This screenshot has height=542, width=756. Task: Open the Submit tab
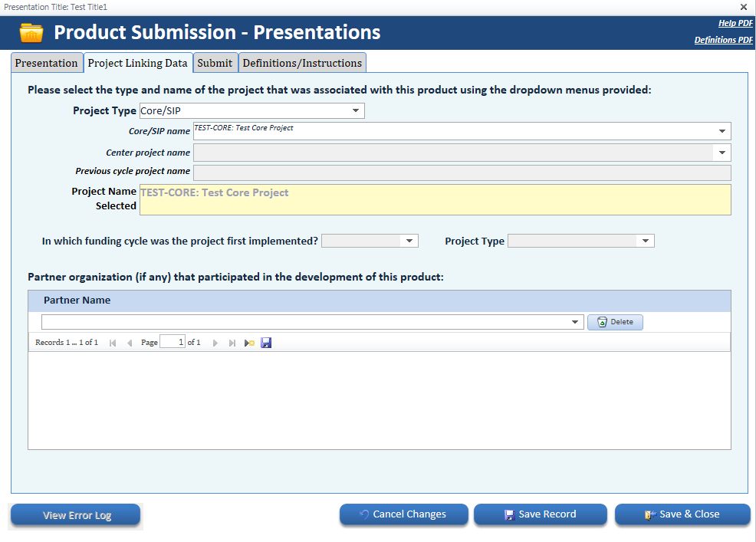[x=215, y=63]
